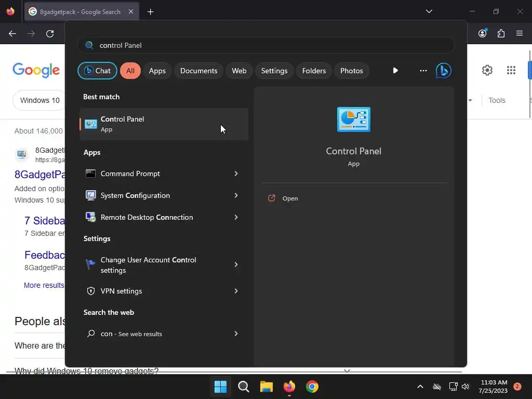Click the Bing icon in search panel
This screenshot has width=532, height=399.
coord(444,71)
